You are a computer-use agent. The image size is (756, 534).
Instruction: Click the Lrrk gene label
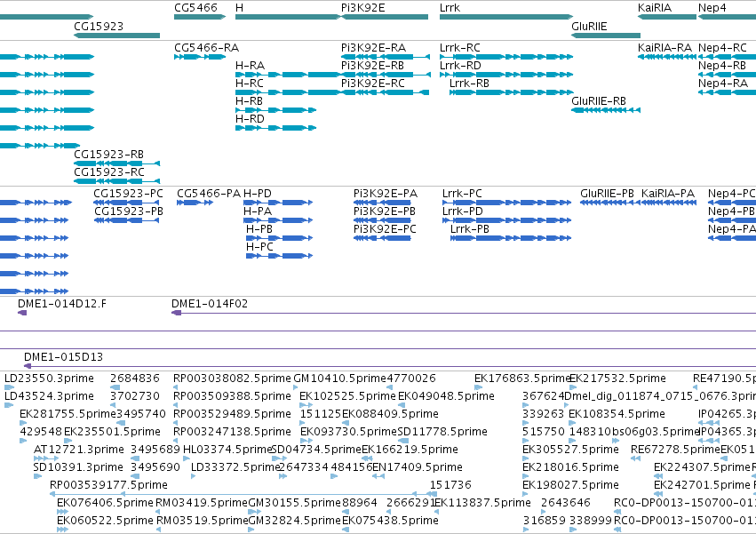click(450, 8)
